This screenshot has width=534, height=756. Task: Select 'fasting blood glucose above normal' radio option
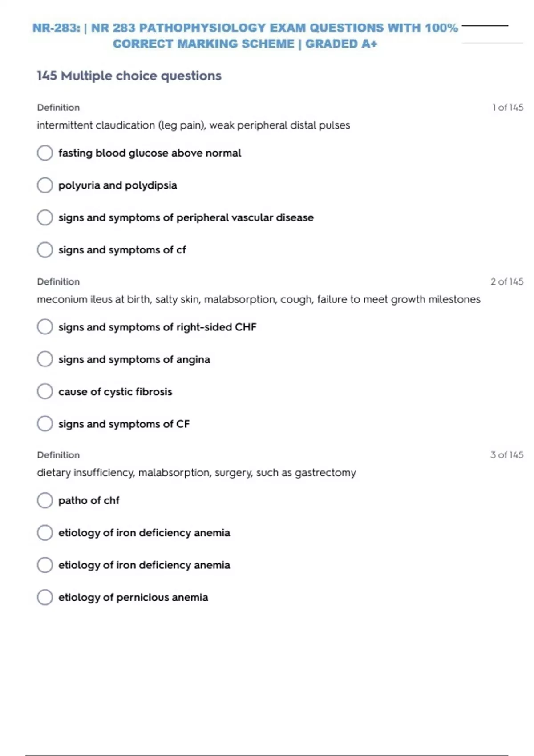click(45, 153)
